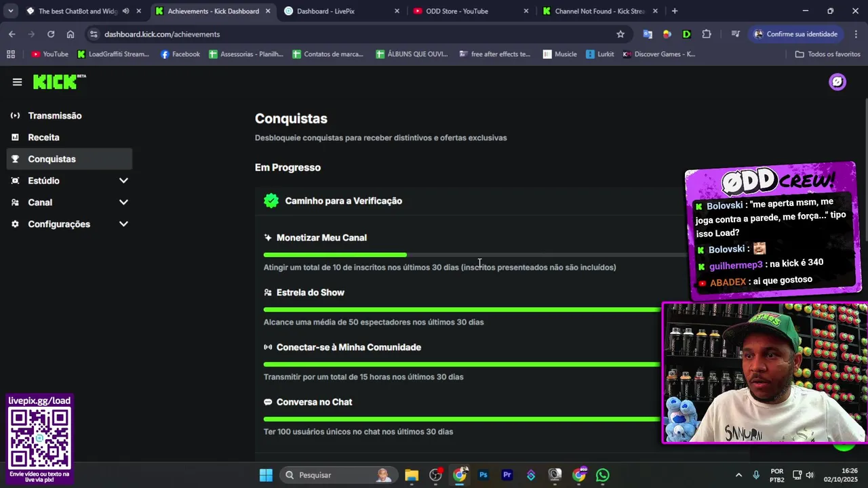Viewport: 868px width, 488px height.
Task: Open Premiere Pro from the taskbar
Action: [507, 475]
